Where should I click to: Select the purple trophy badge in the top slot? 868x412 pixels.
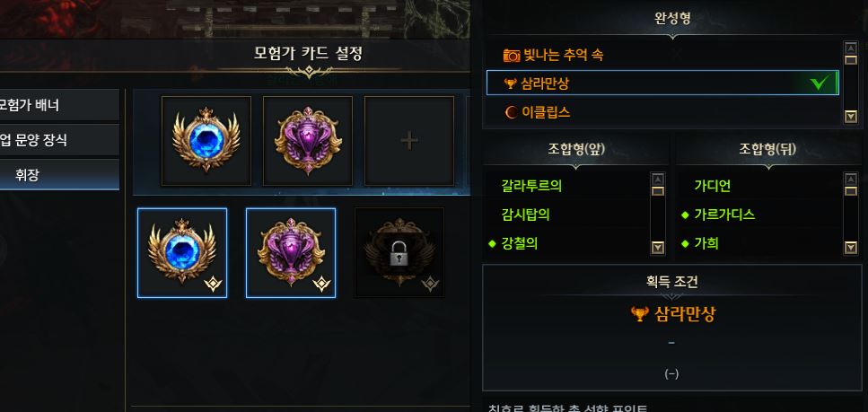pos(308,141)
